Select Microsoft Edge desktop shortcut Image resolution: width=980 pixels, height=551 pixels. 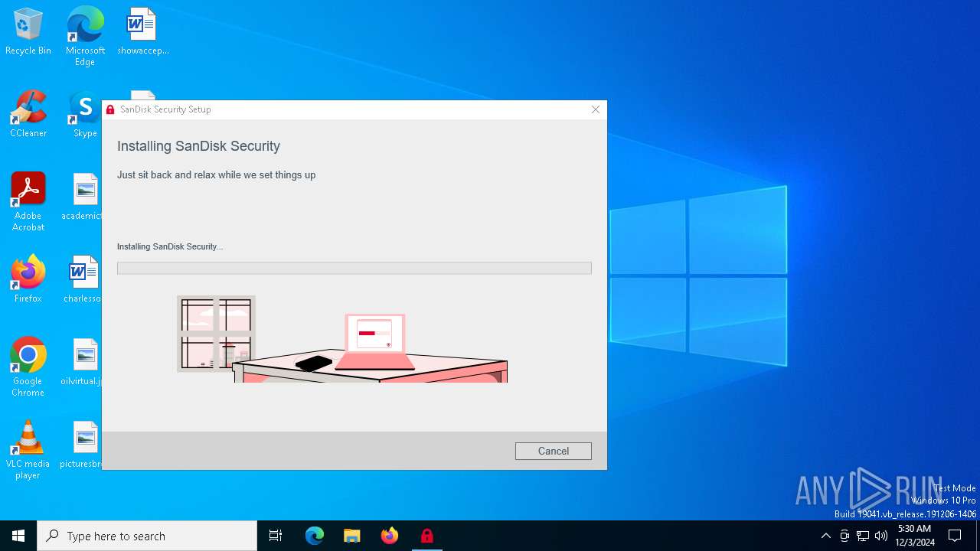click(x=85, y=36)
